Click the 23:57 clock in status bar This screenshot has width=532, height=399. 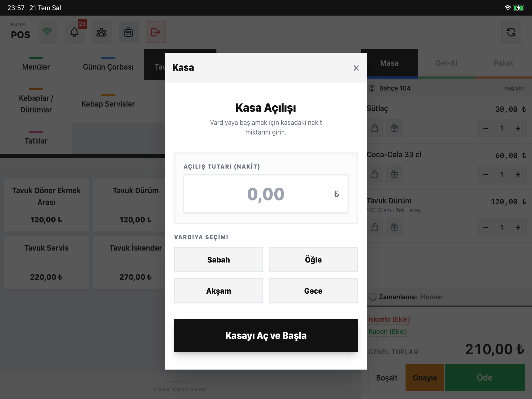click(x=16, y=8)
